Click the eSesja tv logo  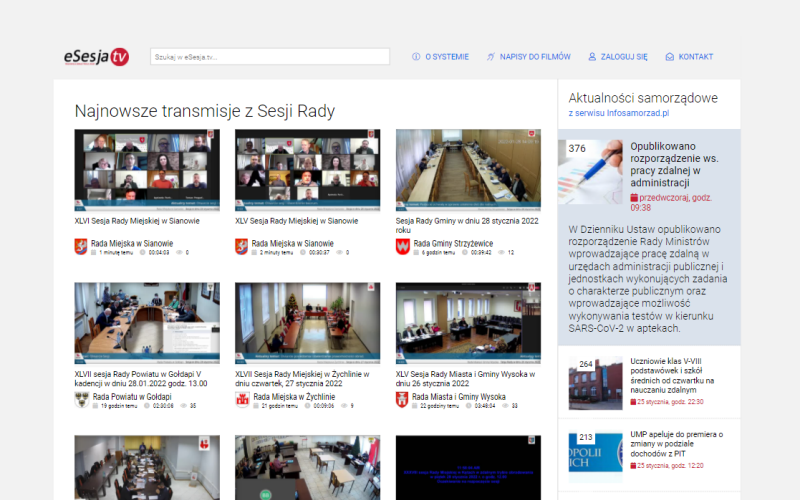click(x=96, y=57)
